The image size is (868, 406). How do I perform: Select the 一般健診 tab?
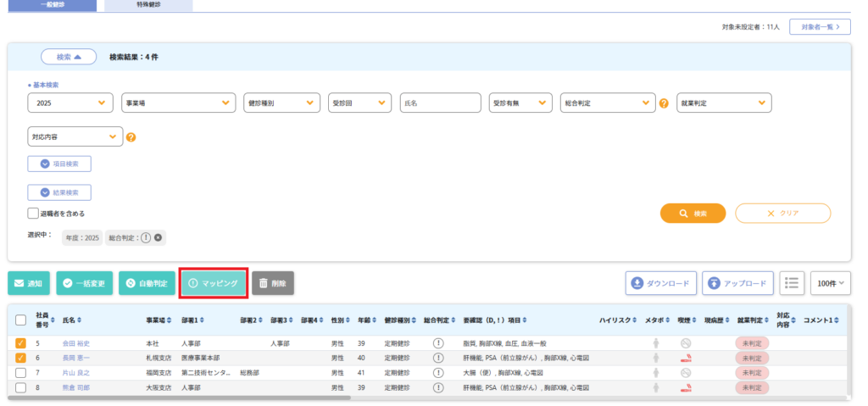pyautogui.click(x=51, y=5)
